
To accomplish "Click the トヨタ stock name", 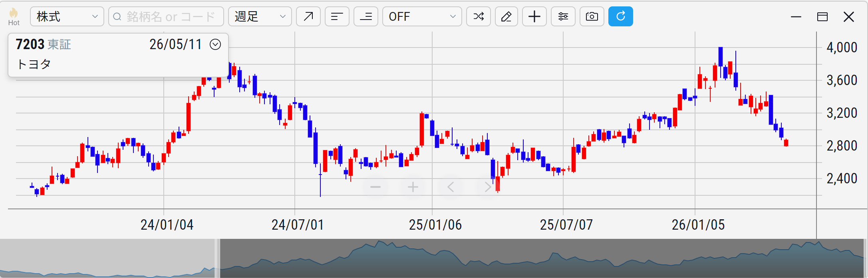I will 34,64.
